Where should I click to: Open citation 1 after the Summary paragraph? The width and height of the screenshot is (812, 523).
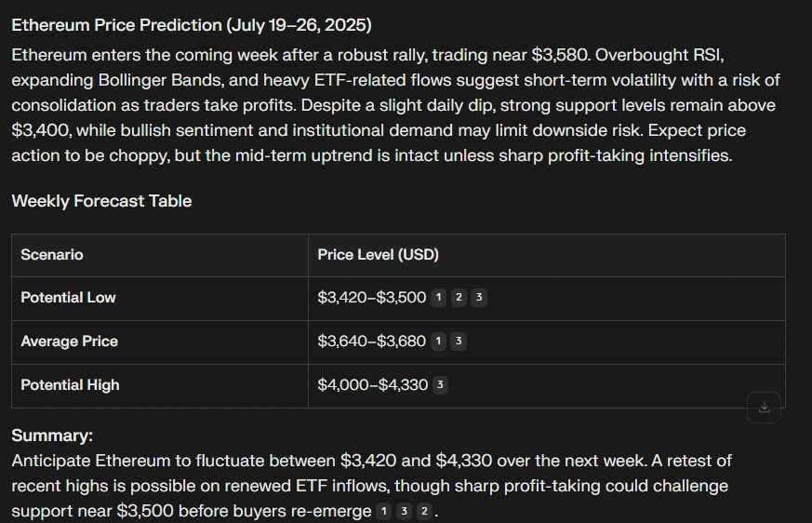pos(384,512)
